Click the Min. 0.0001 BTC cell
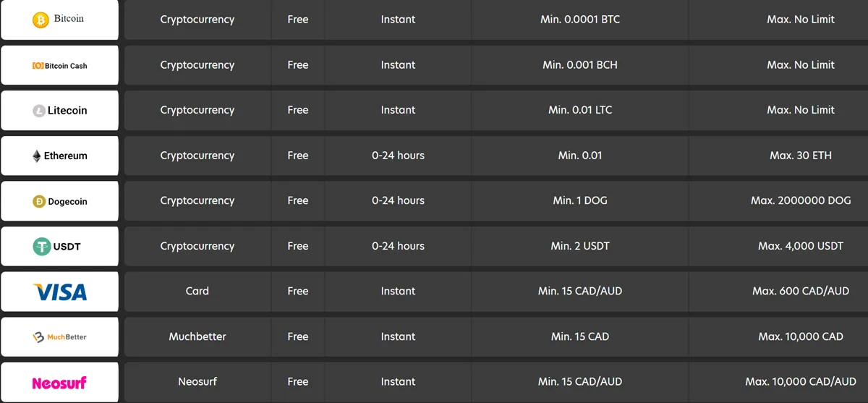Screen dimensions: 868x403 [x=580, y=20]
